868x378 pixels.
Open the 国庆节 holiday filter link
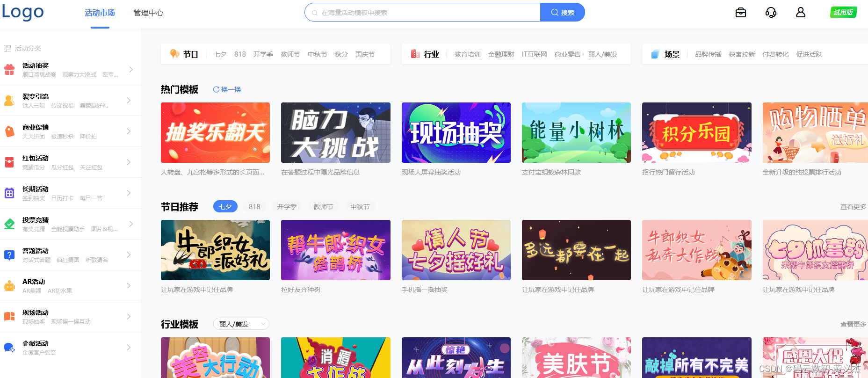pos(365,54)
